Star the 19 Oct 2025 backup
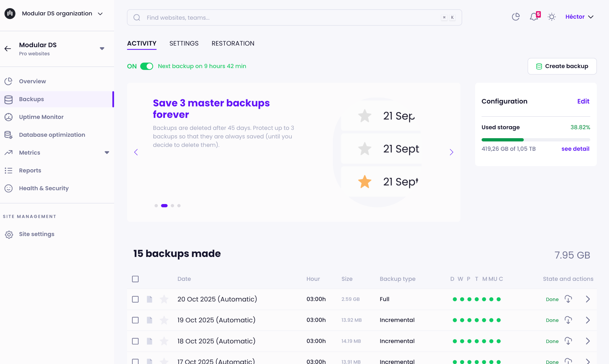 pyautogui.click(x=164, y=320)
